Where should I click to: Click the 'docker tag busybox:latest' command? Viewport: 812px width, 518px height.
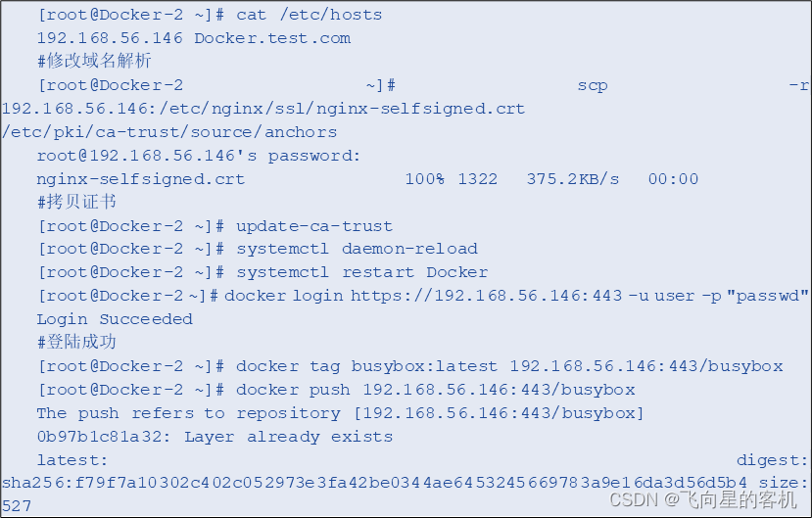(x=366, y=366)
